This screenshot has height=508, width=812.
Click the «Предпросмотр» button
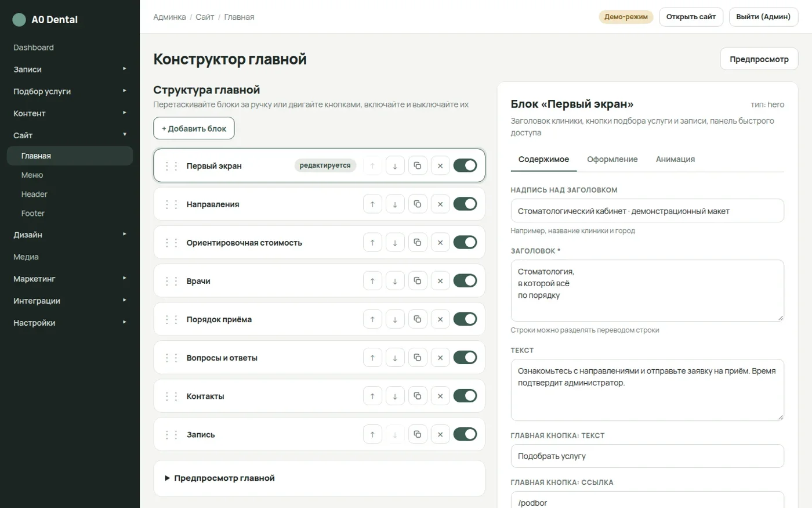tap(759, 59)
